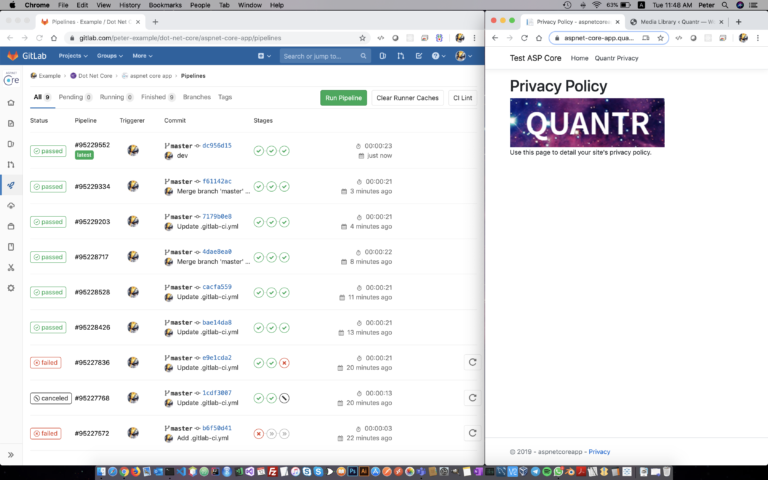Click the Spotlight search icon in menu bar
Image resolution: width=768 pixels, height=480 pixels.
[724, 5]
